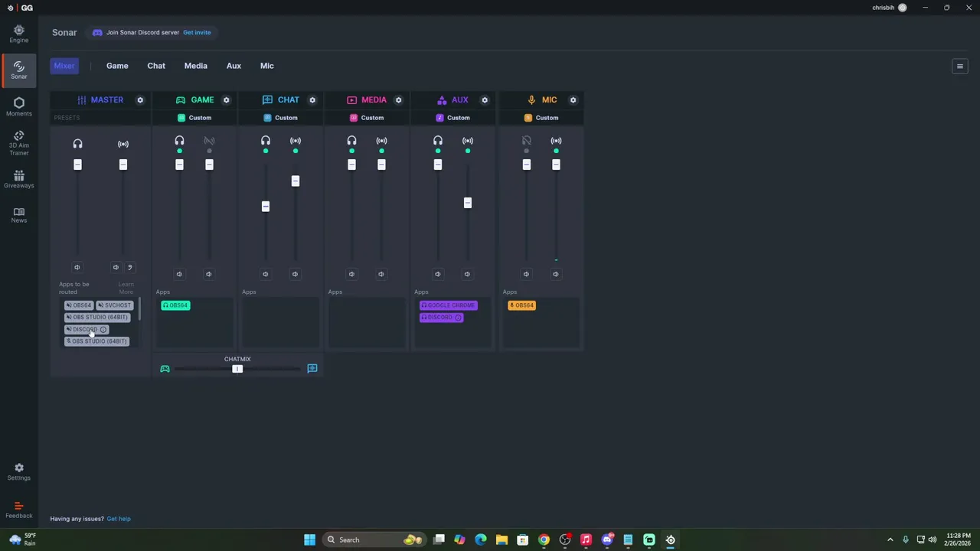Mute Aux headphone output
Viewport: 980px width, 551px height.
pyautogui.click(x=437, y=274)
